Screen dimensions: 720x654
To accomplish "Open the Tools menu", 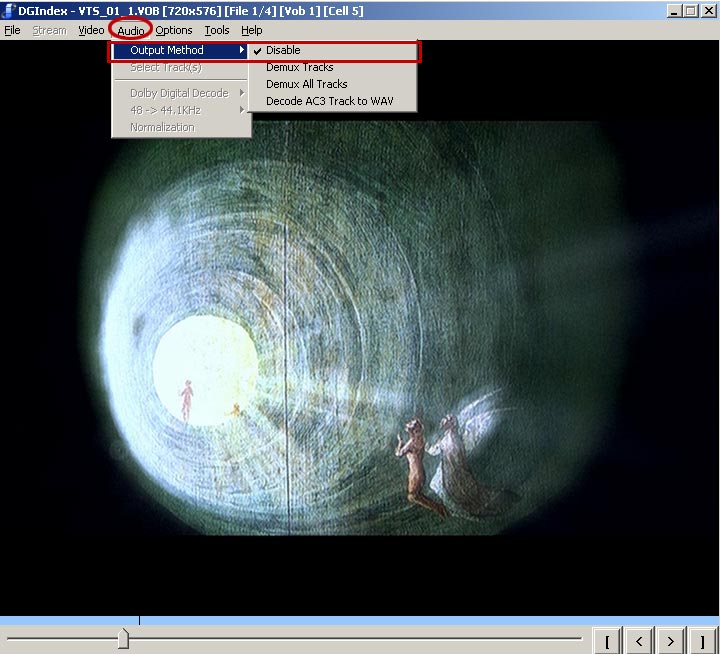I will coord(217,30).
